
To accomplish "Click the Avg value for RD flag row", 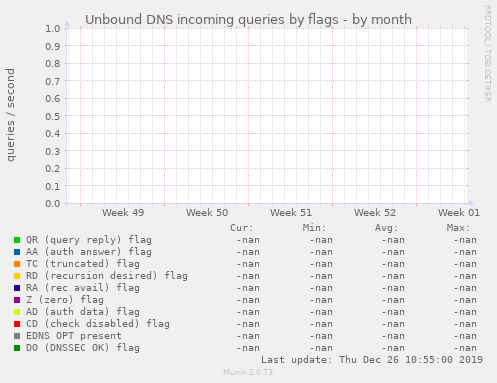I will pyautogui.click(x=393, y=276).
